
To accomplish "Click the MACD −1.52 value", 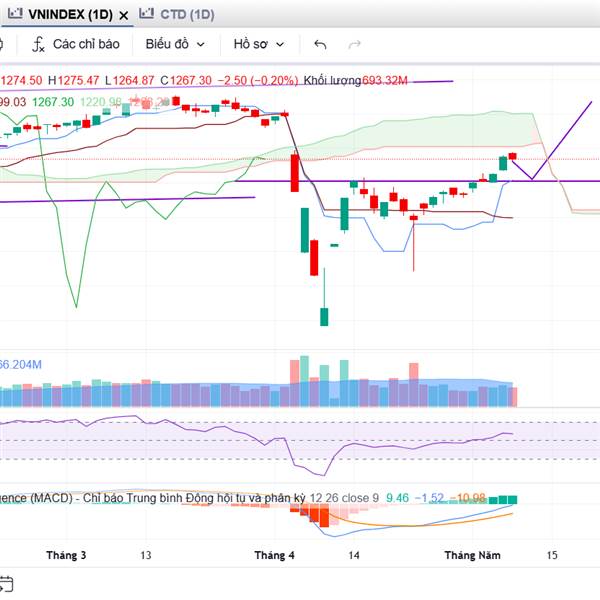I will click(x=429, y=498).
